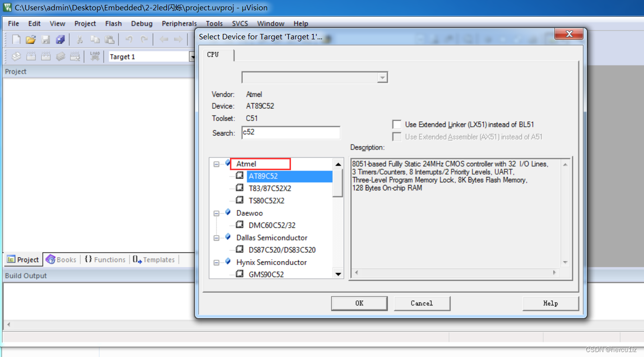Collapse the Hynix Semiconductor node
Viewport: 644px width, 357px height.
click(x=216, y=263)
